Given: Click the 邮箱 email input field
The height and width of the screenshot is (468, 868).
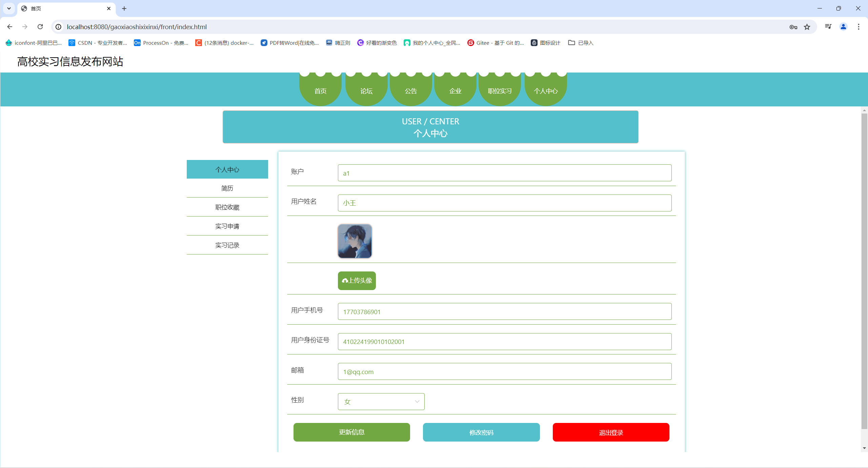Looking at the screenshot, I should 504,372.
